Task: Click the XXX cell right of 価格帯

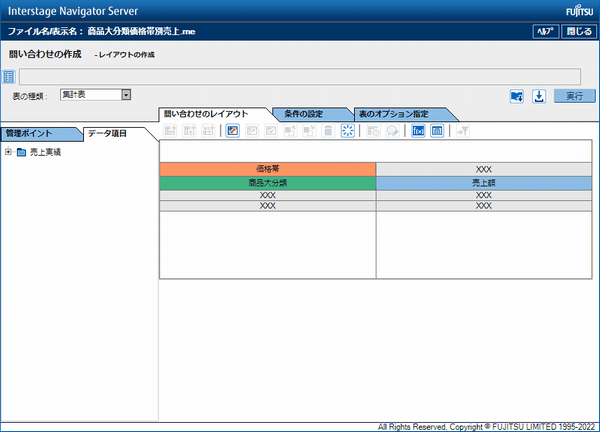Action: (484, 169)
